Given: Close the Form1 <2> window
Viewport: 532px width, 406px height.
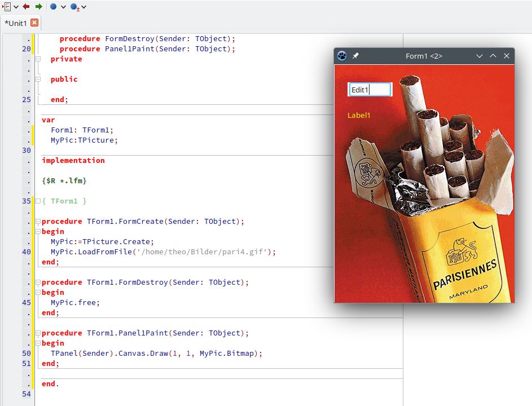Looking at the screenshot, I should coord(507,56).
